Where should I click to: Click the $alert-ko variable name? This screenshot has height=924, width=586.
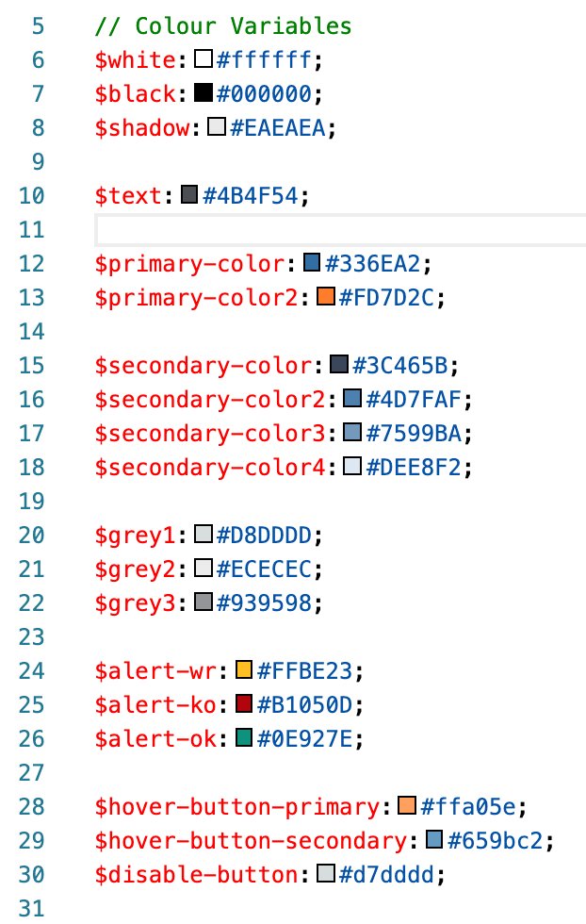click(156, 705)
